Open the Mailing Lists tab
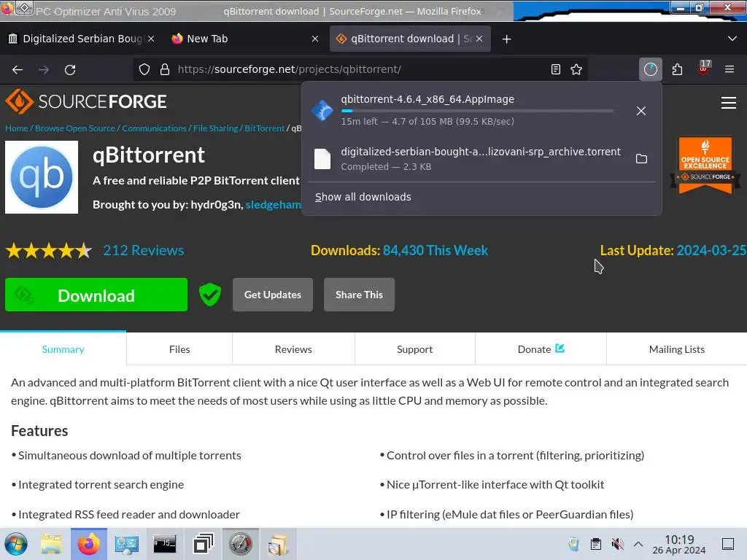This screenshot has height=560, width=747. point(676,349)
